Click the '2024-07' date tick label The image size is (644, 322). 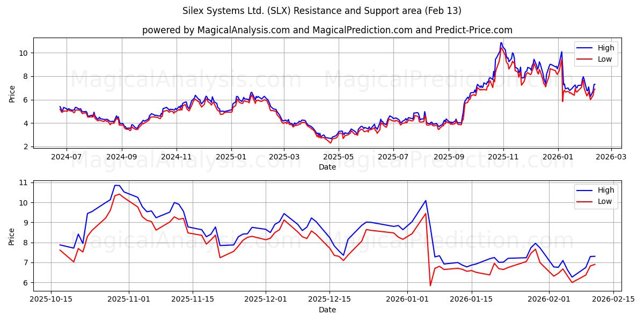point(67,157)
